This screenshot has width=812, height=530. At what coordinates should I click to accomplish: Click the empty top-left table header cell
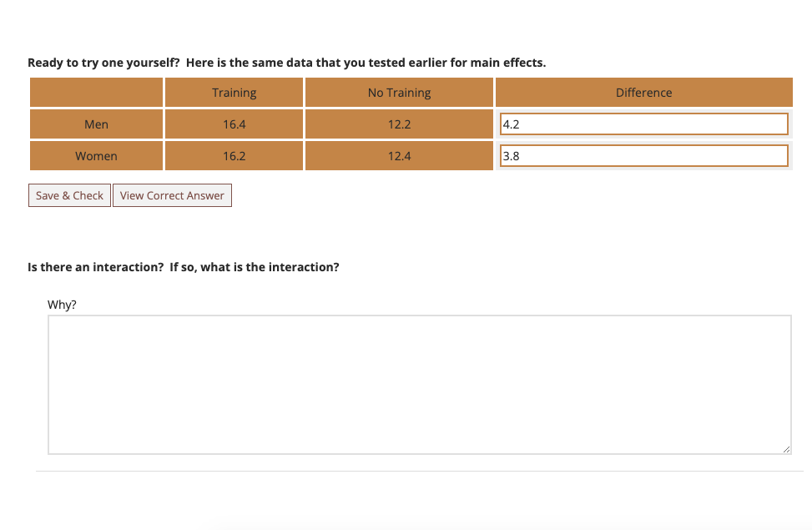(96, 92)
